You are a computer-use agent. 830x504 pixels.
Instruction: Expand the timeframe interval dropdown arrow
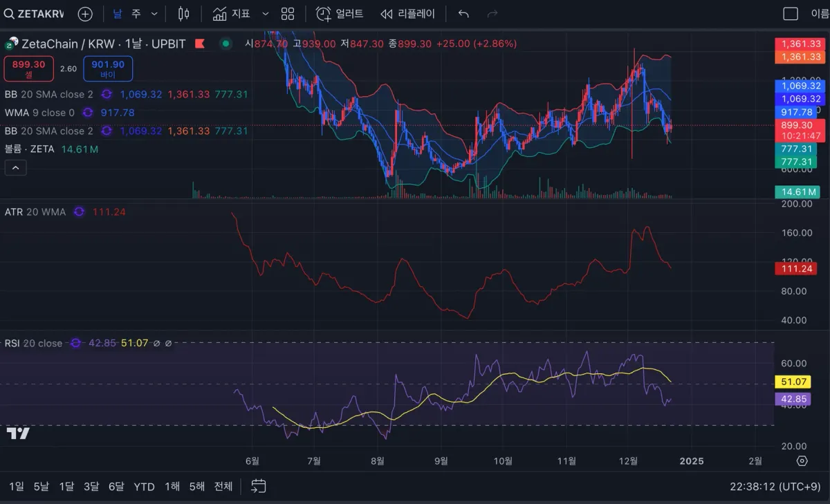154,14
